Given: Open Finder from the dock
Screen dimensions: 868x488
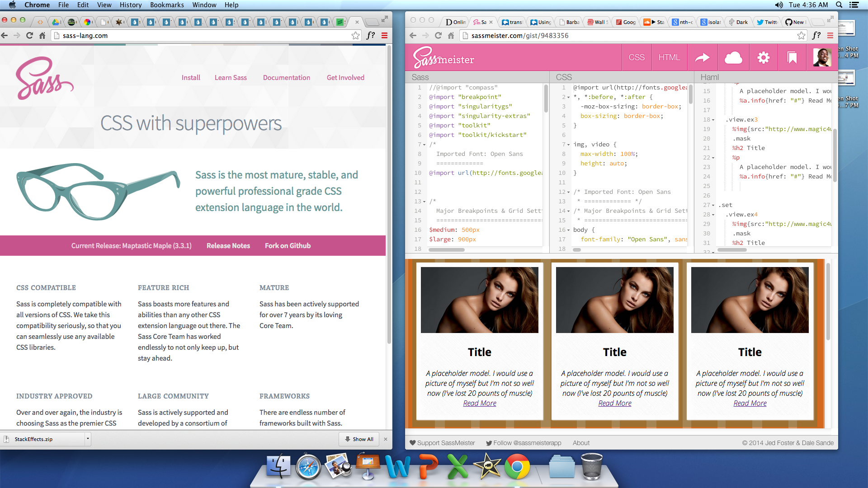Looking at the screenshot, I should point(278,466).
